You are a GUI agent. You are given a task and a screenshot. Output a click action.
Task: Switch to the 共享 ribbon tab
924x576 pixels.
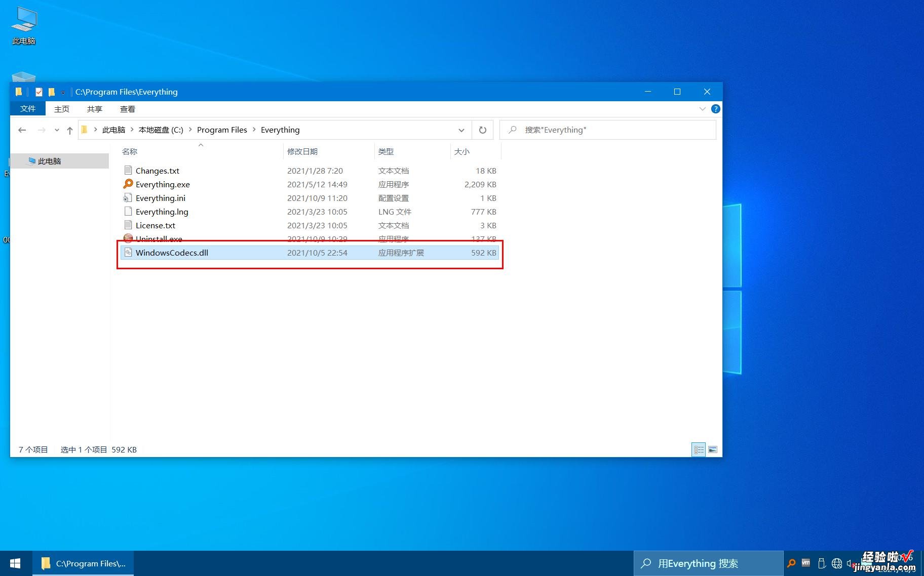point(95,109)
